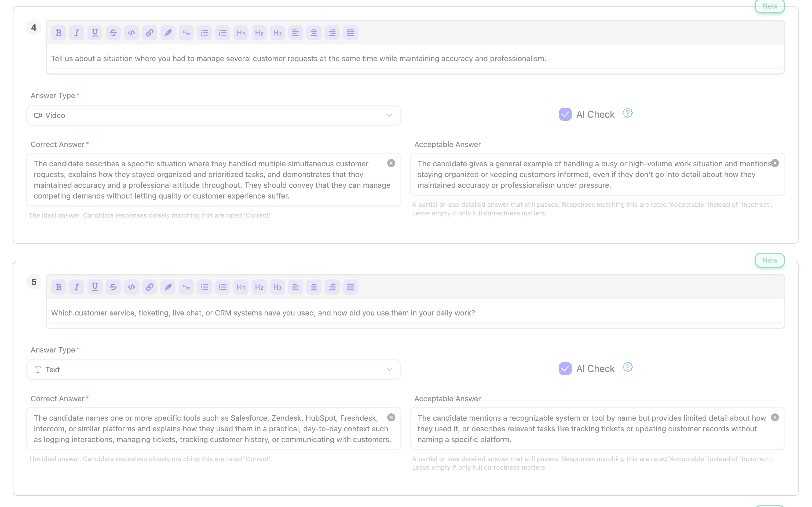
Task: Underline text in question 4 editor
Action: coord(95,32)
